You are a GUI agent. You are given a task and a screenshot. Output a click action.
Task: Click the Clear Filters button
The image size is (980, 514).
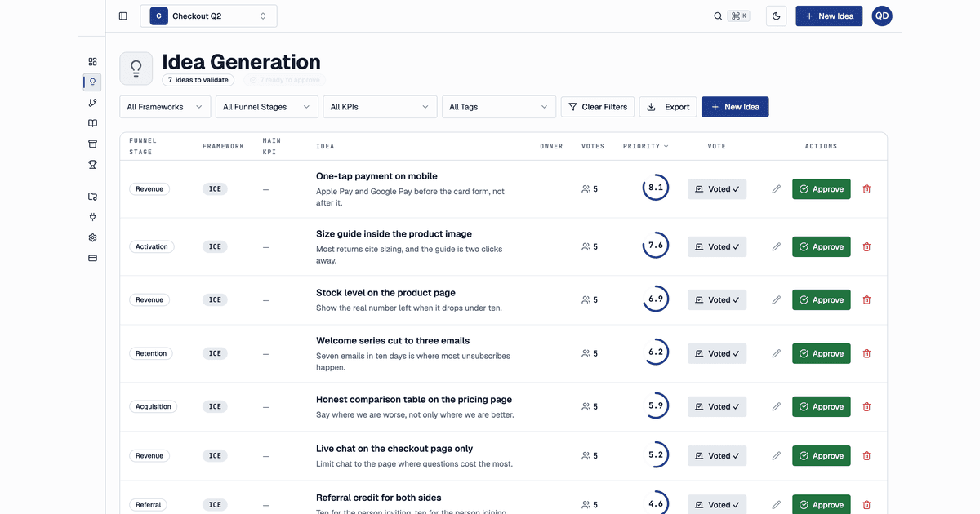(598, 107)
